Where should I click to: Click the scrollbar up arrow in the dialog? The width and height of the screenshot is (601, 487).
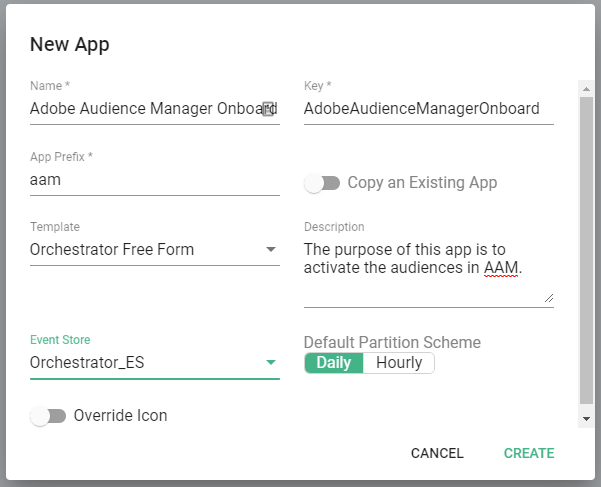click(586, 87)
